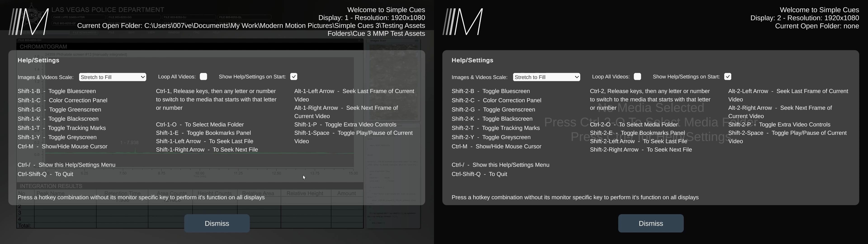Click 'Ctrl-Shift-Q - To Quit' on Display 1

(x=45, y=174)
